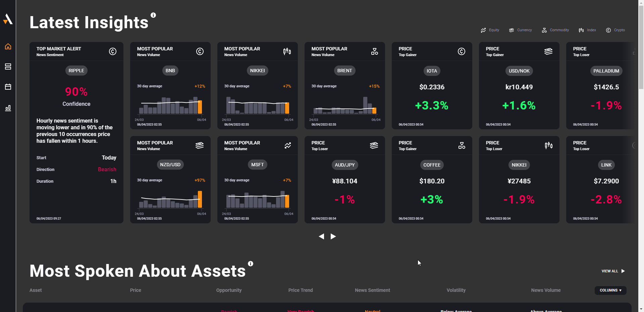The image size is (644, 312).
Task: Open the analytics charts page from the sidebar
Action: point(8,108)
